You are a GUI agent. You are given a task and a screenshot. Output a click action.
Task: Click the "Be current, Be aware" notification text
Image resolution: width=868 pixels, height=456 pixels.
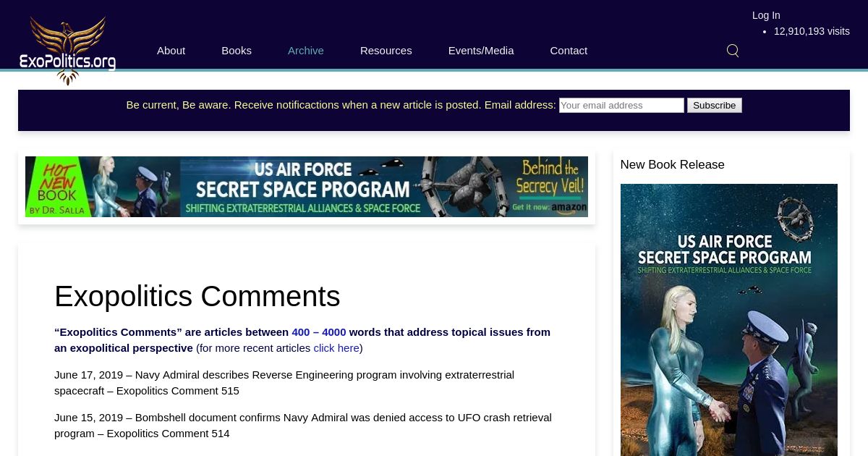tap(341, 105)
